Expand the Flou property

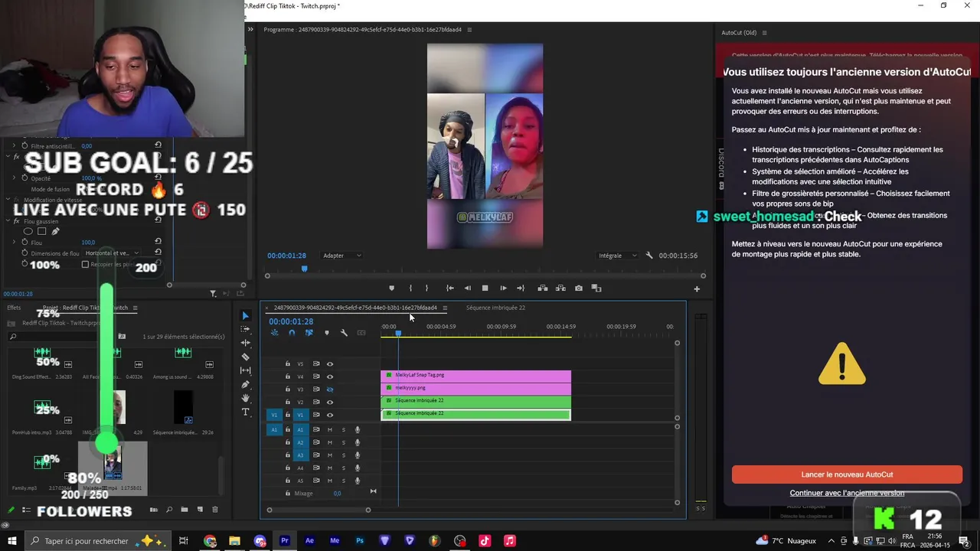point(15,243)
